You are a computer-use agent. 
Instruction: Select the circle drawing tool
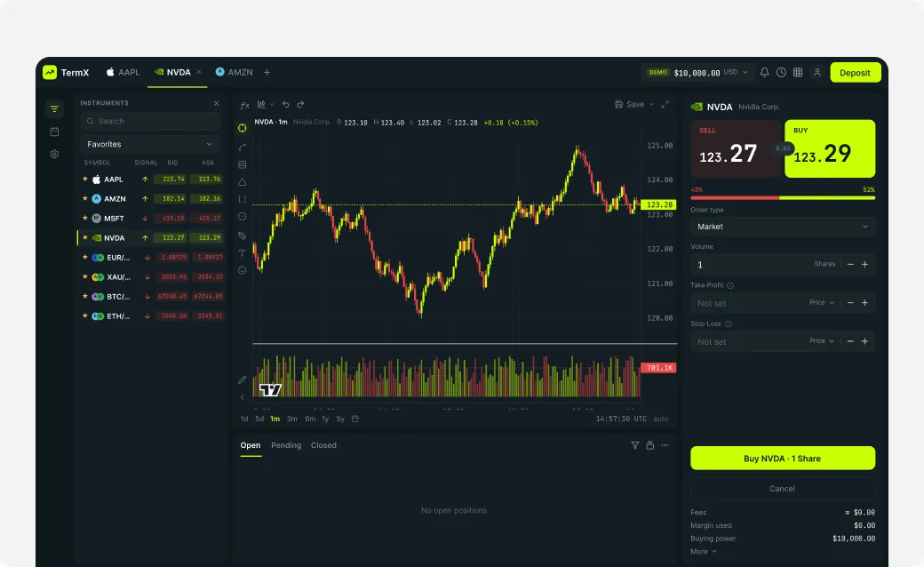click(x=243, y=216)
